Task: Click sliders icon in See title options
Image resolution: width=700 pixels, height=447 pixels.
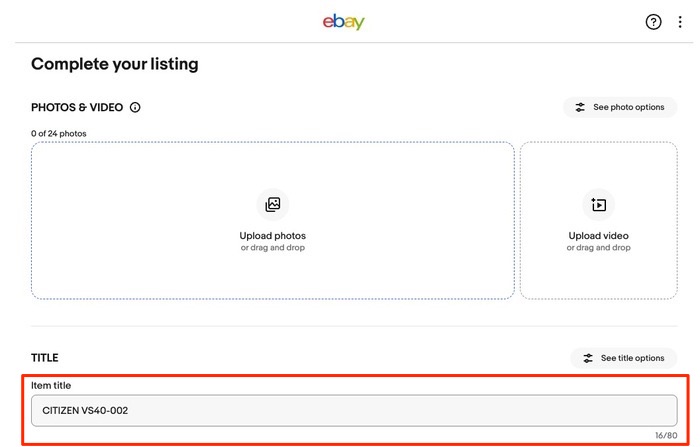Action: tap(587, 358)
